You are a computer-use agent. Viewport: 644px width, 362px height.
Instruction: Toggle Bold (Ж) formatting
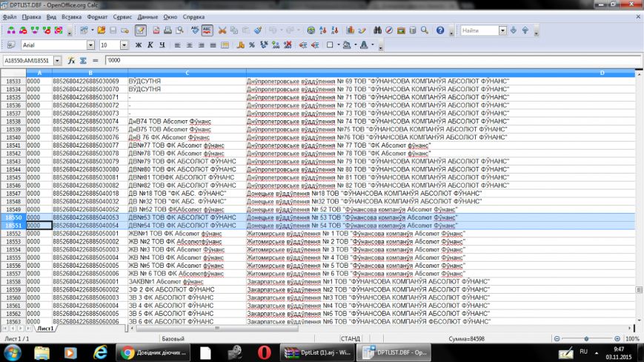point(139,45)
